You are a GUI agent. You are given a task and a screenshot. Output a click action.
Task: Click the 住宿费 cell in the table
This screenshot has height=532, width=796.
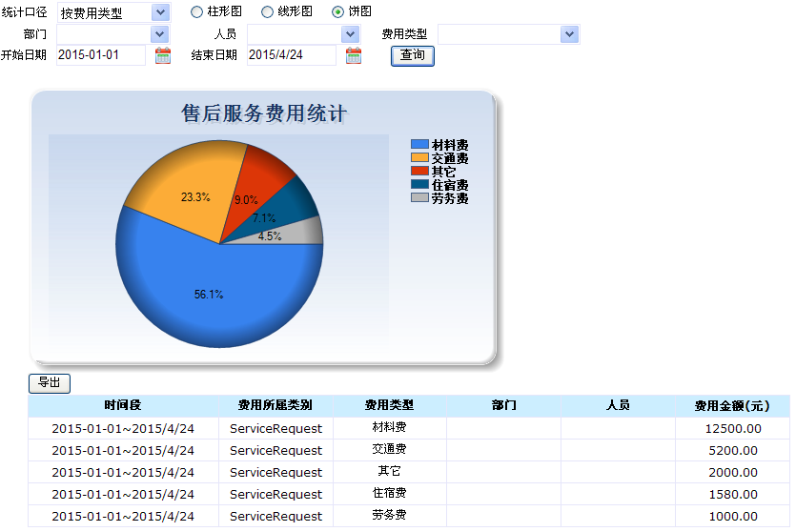click(389, 493)
